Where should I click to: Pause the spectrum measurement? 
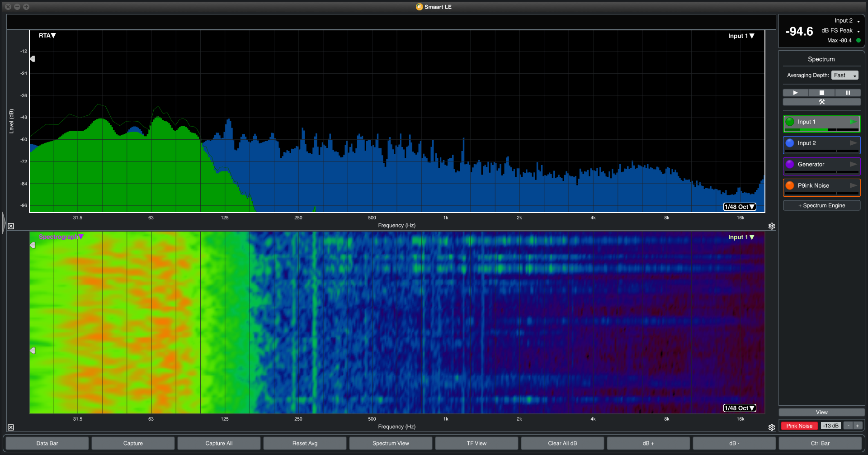tap(848, 93)
